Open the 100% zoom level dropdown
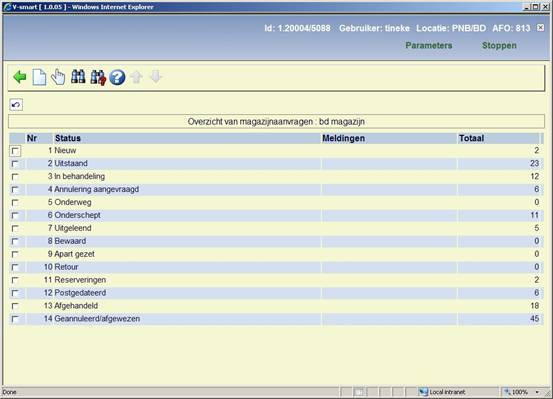This screenshot has width=553, height=399. (x=537, y=392)
